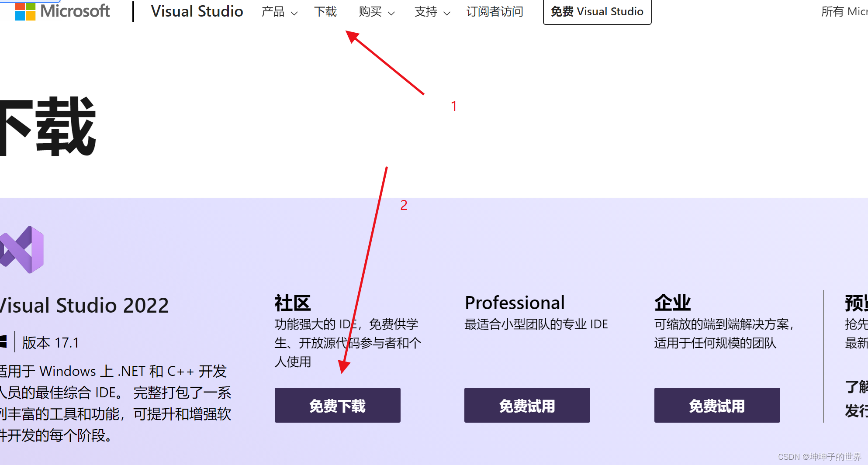Screen dimensions: 868x465
Task: Click the Visual Studio 2022 title
Action: [x=84, y=305]
